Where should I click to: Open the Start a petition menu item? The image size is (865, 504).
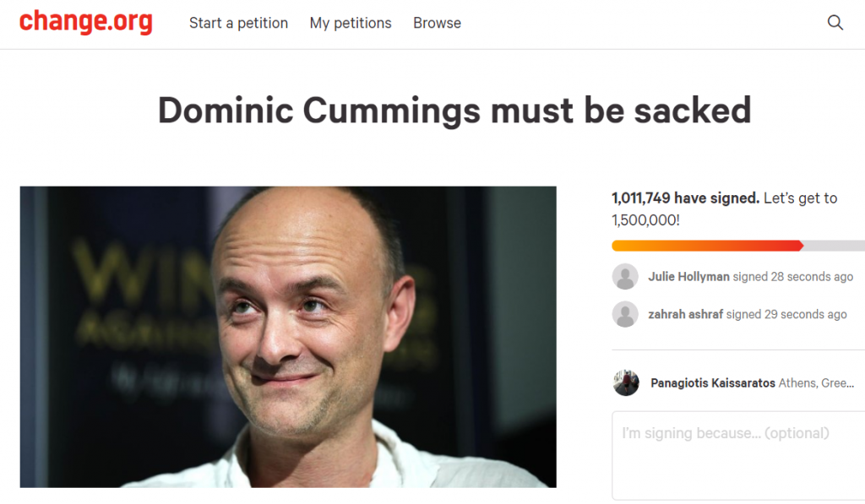click(x=238, y=24)
